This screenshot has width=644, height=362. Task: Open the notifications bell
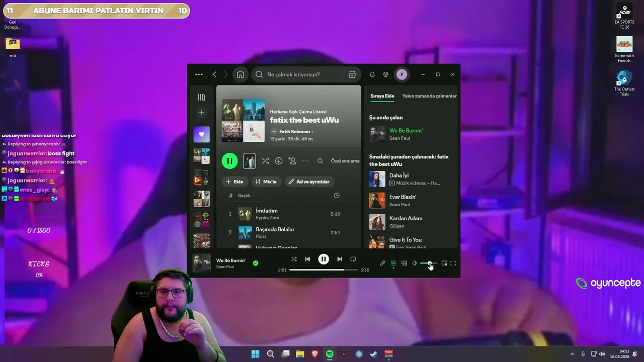[x=372, y=74]
